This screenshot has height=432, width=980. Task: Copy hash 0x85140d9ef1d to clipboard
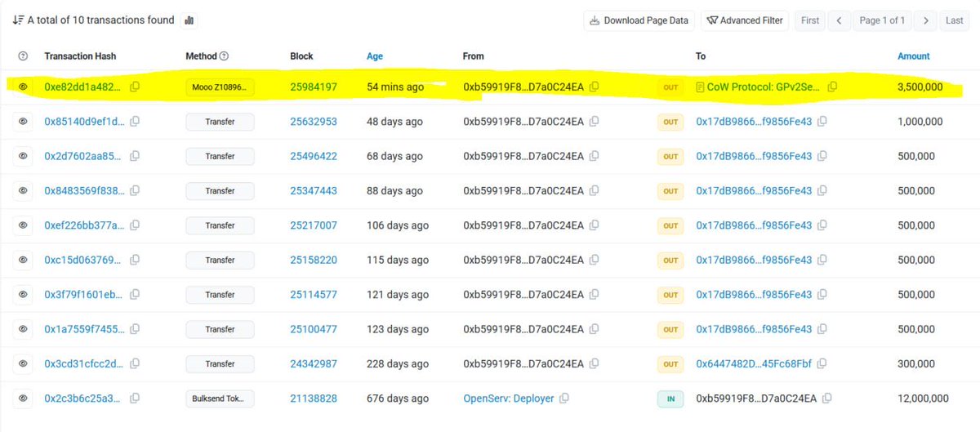tap(135, 122)
